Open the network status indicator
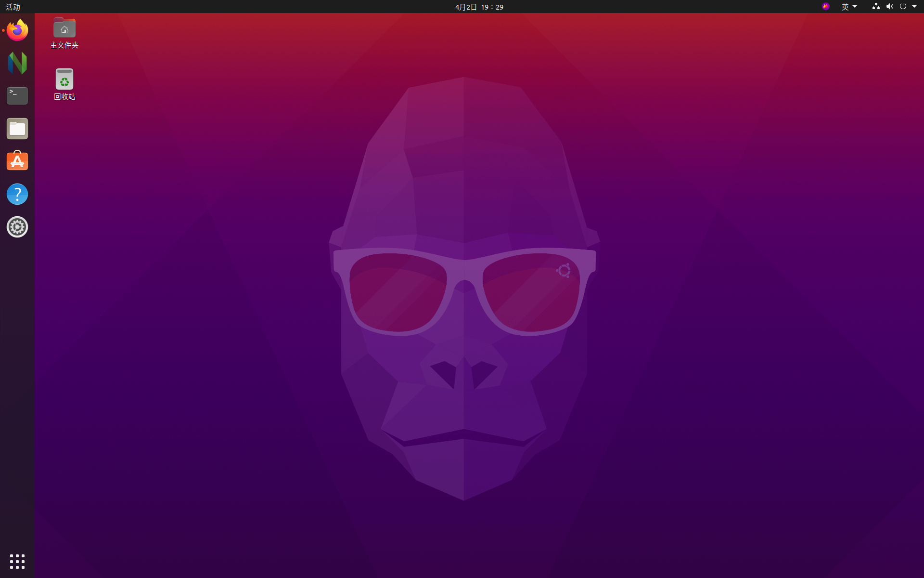The width and height of the screenshot is (924, 578). pos(876,7)
